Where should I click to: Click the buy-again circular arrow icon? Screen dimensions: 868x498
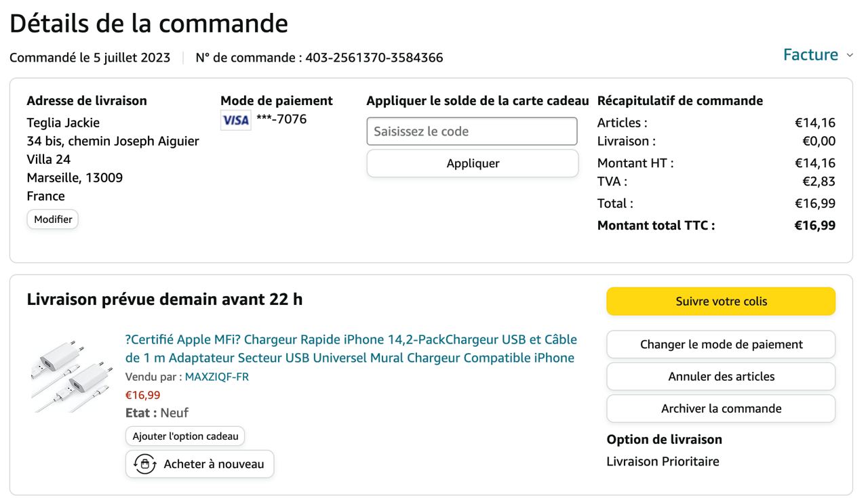144,464
